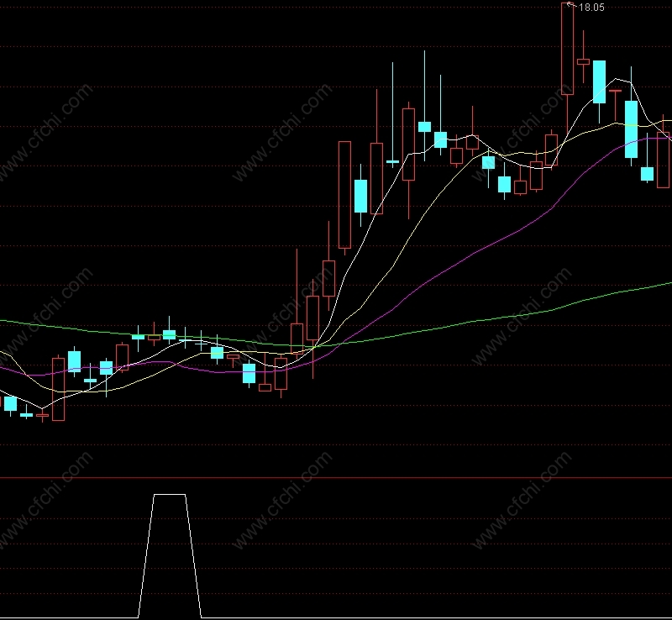Click the 18.05 high price label
The height and width of the screenshot is (620, 672).
pos(591,8)
